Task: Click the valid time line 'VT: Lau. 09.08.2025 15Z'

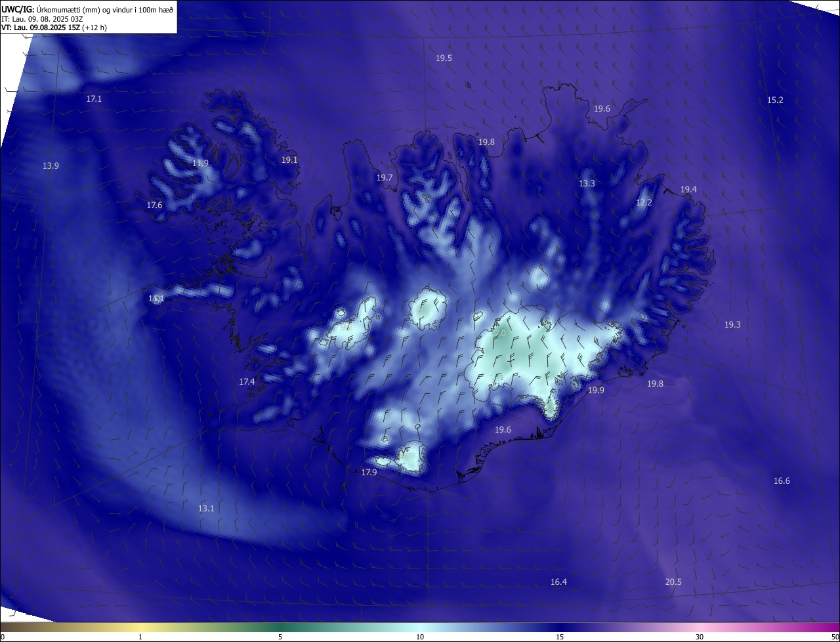Action: point(41,28)
